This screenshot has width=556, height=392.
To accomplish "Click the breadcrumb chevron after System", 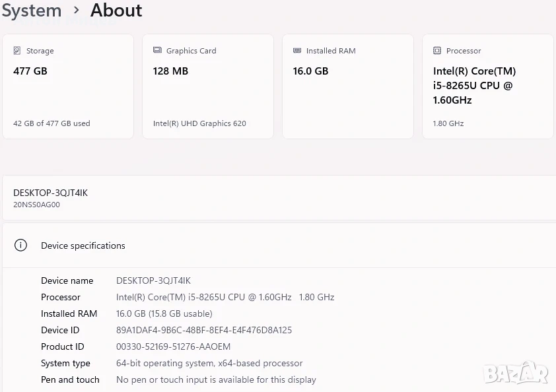I will 76,11.
